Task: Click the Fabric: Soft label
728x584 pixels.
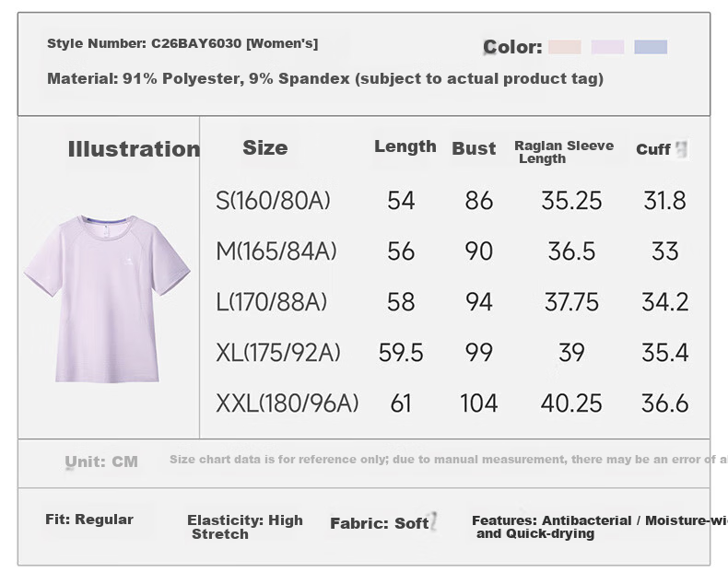Action: pyautogui.click(x=379, y=523)
